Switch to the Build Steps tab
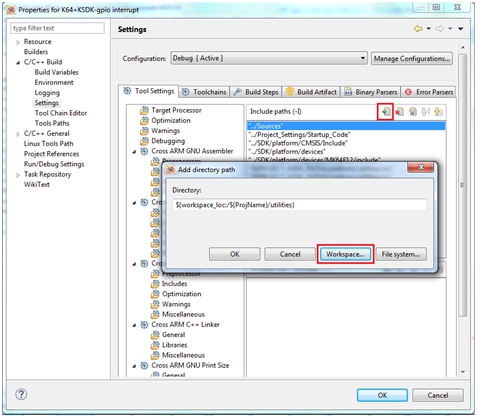This screenshot has width=483, height=419. 256,92
